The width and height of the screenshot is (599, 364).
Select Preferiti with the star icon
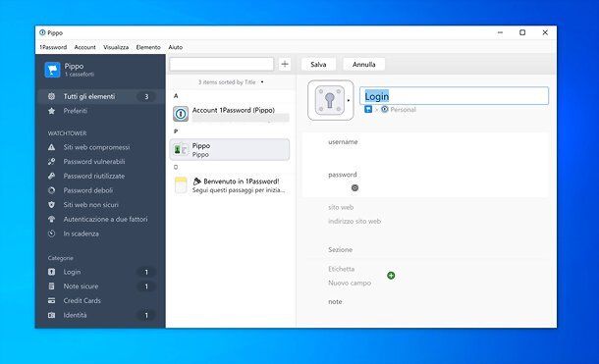click(100, 111)
